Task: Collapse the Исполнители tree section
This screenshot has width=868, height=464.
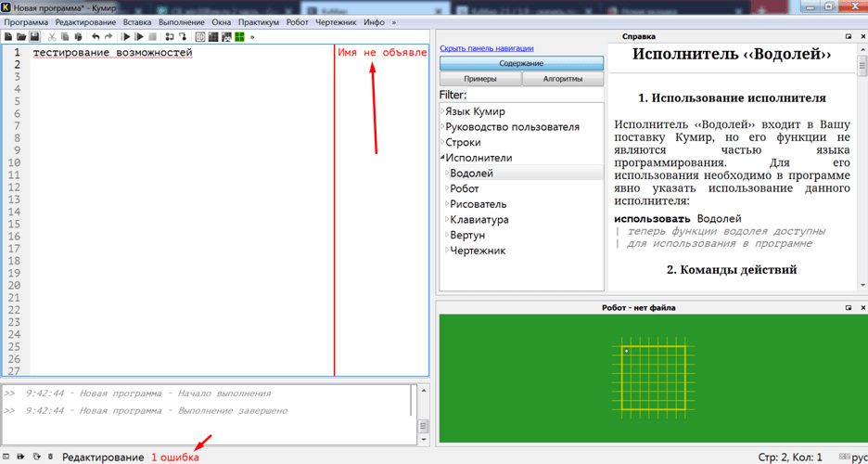Action: (x=442, y=158)
